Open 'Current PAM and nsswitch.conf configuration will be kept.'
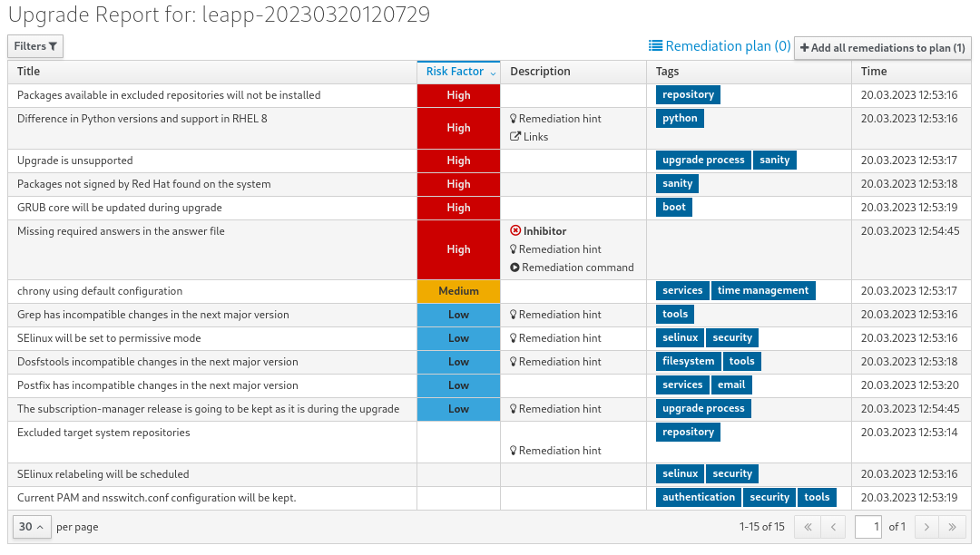 pos(157,498)
